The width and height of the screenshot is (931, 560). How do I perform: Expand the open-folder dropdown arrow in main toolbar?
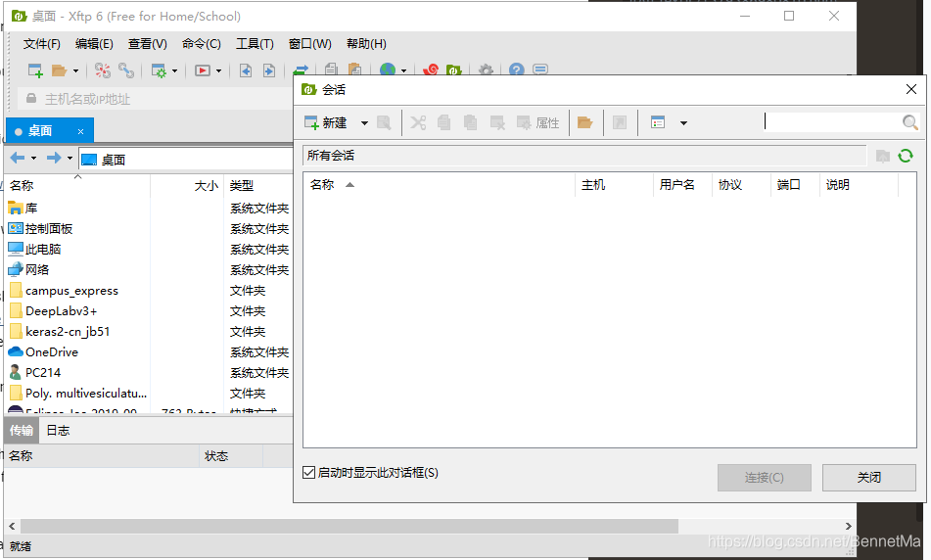coord(75,71)
